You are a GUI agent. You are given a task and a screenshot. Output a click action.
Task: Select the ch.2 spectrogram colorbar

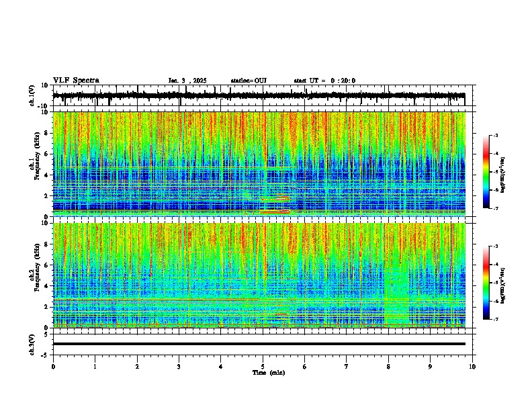486,283
